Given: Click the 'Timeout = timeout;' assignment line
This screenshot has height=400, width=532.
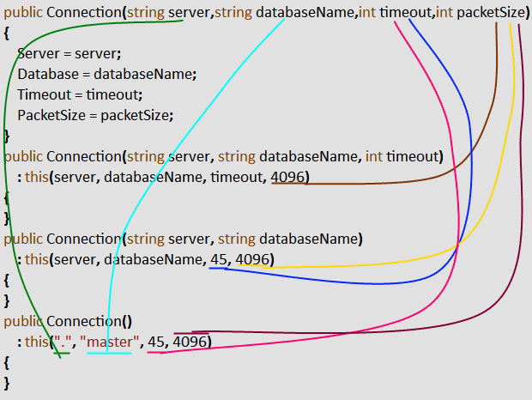Looking at the screenshot, I should click(79, 94).
